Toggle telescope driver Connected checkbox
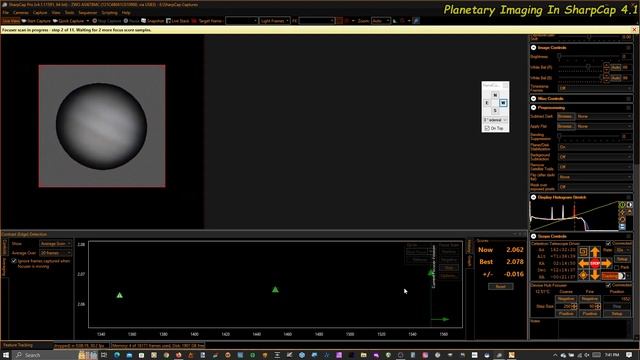640x360 pixels. (608, 243)
